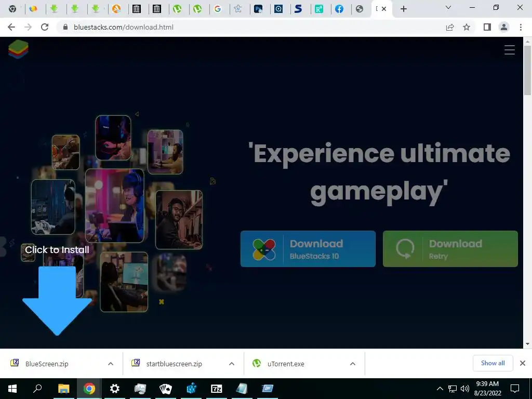The width and height of the screenshot is (532, 399).
Task: Open Settings gear in the taskbar
Action: (x=115, y=389)
